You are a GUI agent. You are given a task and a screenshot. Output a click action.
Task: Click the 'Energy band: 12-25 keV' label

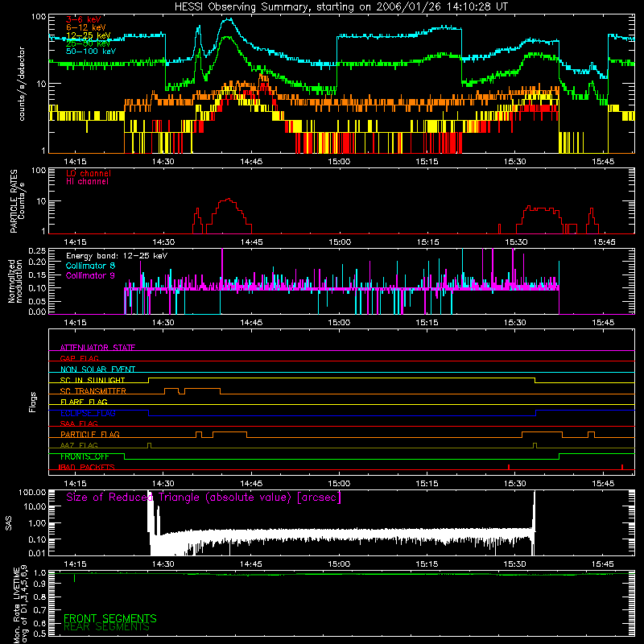tap(117, 256)
